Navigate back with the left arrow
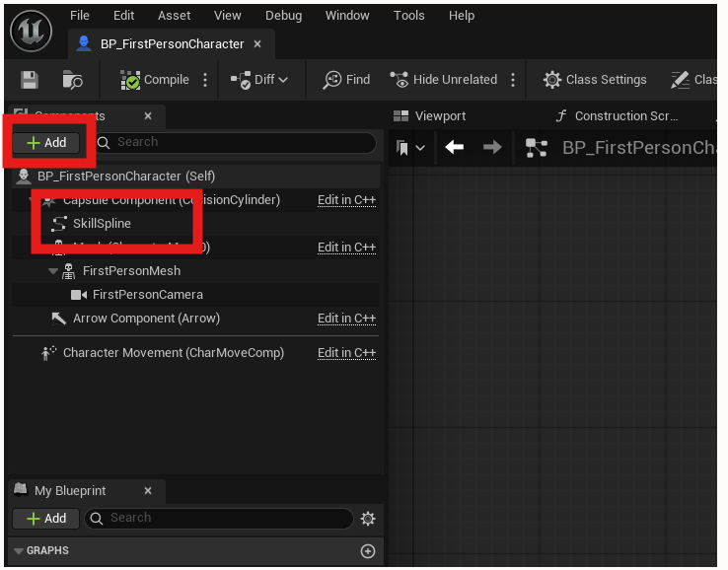This screenshot has width=728, height=570. click(454, 148)
